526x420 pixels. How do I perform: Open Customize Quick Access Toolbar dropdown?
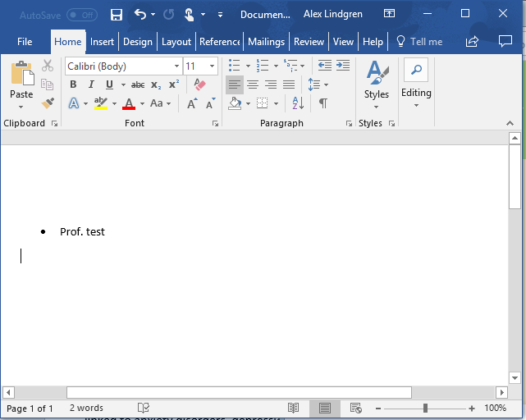(x=220, y=15)
